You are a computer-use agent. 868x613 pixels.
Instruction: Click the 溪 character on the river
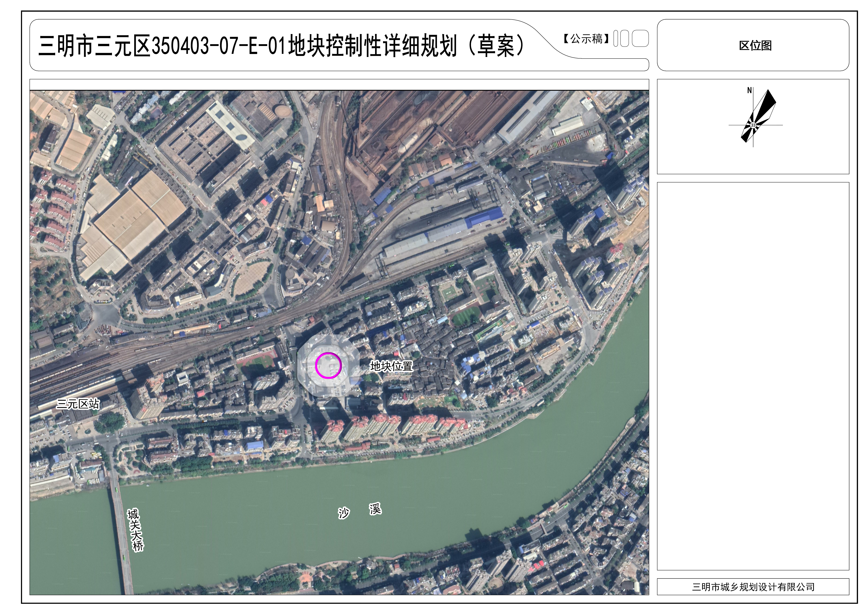point(375,509)
